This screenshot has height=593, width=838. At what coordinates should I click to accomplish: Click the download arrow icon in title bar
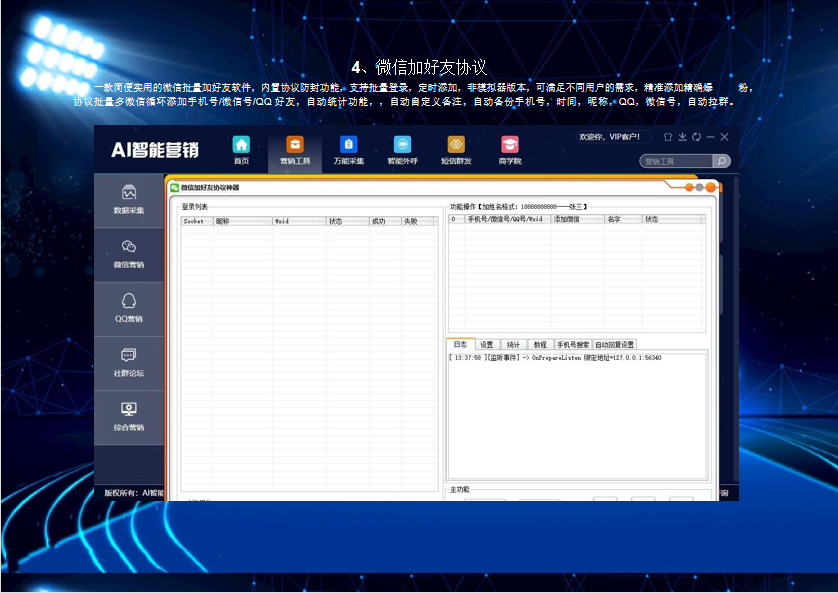coord(682,137)
